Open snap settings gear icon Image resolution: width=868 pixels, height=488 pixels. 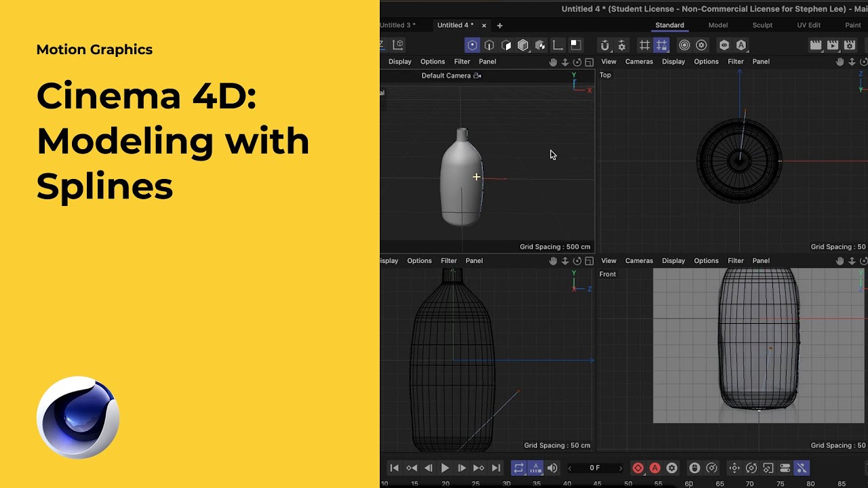[622, 45]
